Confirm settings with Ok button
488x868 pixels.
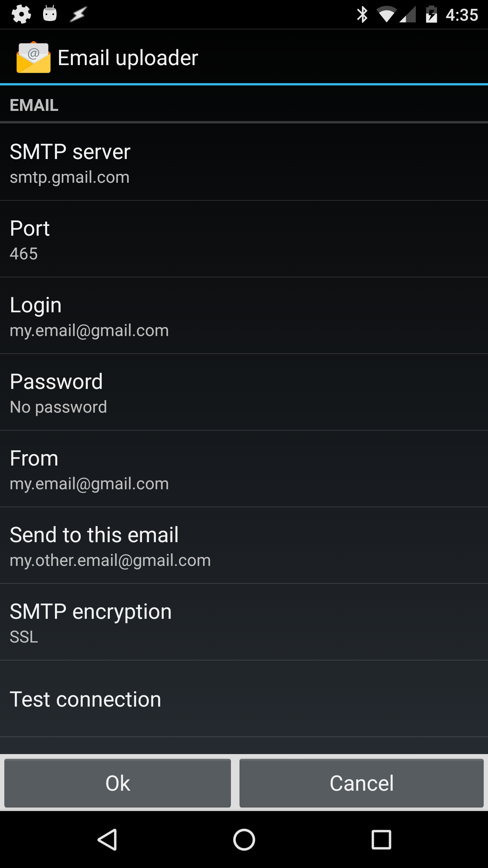118,783
